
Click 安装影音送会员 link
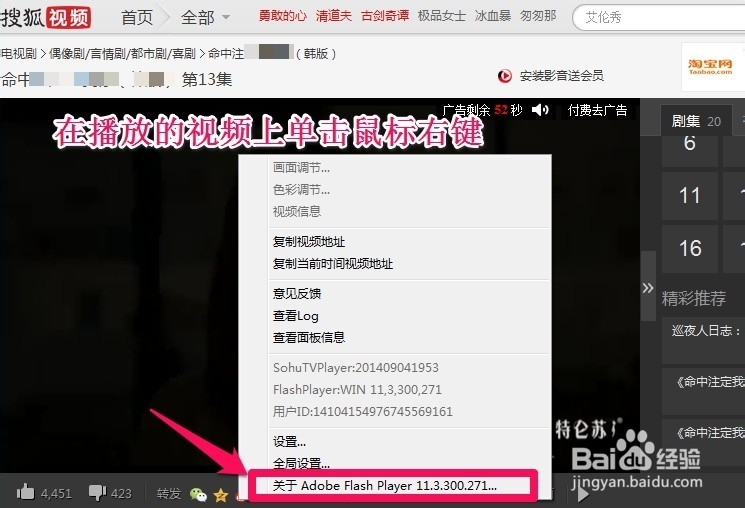(561, 76)
